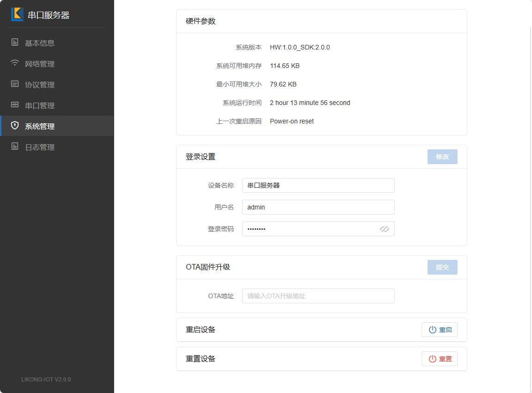Select the 系统管理 menu item
Viewport: 532px width, 393px height.
pos(57,126)
